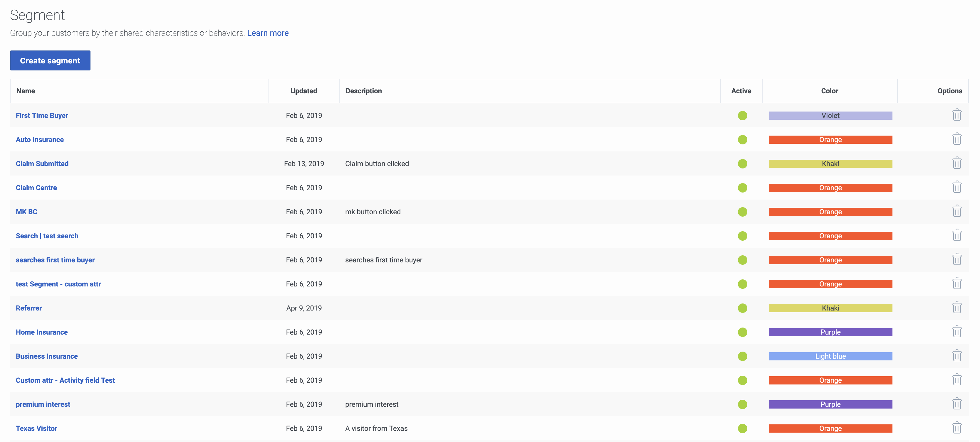Screen dimensions: 980x442
Task: Sort table by Name column header
Action: point(26,91)
